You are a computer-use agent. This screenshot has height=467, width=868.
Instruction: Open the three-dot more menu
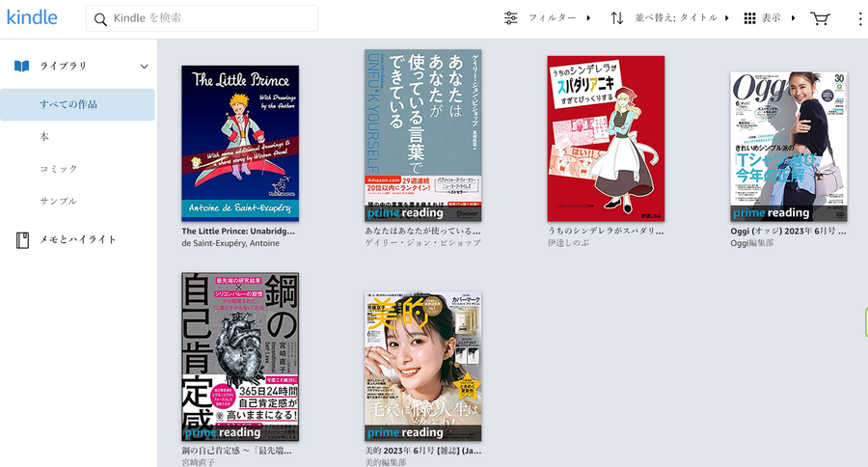point(859,19)
